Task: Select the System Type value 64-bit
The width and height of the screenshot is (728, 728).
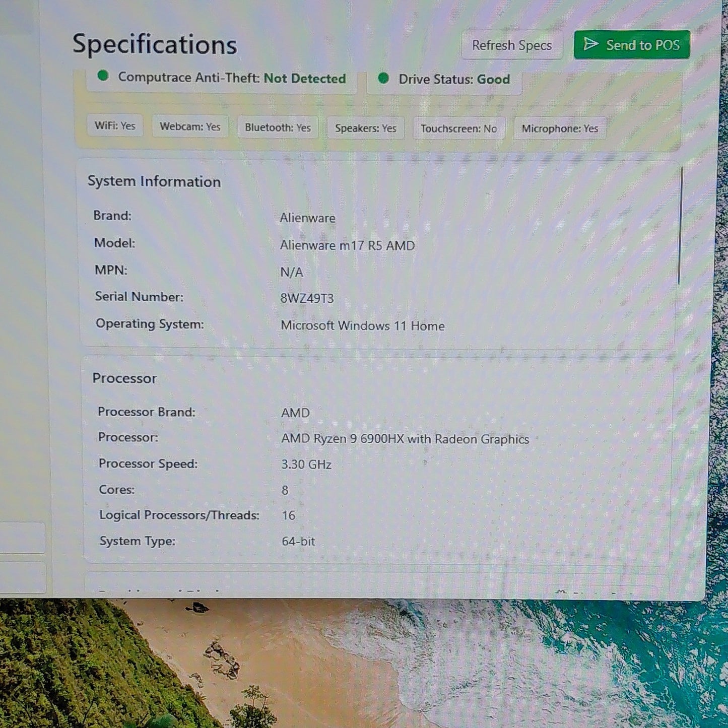Action: pos(298,542)
